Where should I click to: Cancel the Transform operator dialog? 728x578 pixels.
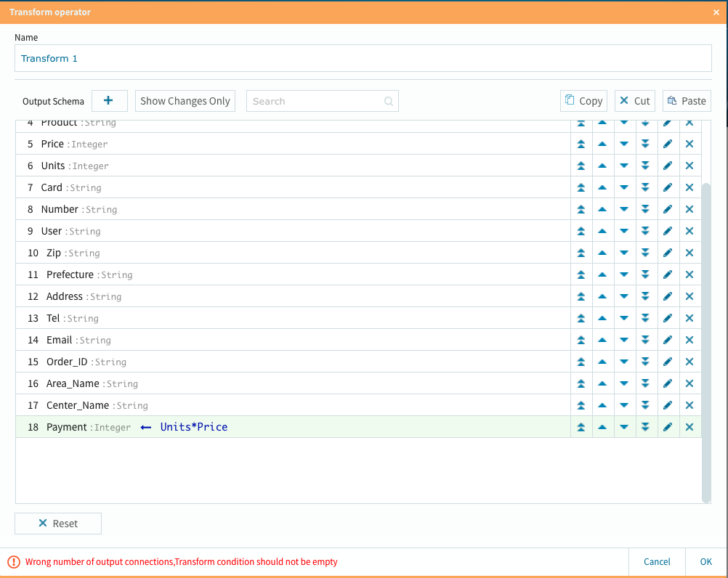pos(657,562)
